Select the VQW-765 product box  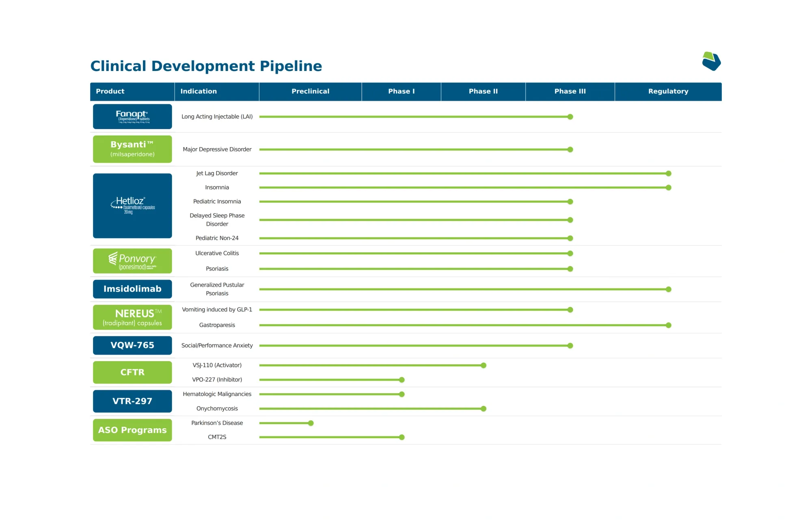(x=132, y=345)
